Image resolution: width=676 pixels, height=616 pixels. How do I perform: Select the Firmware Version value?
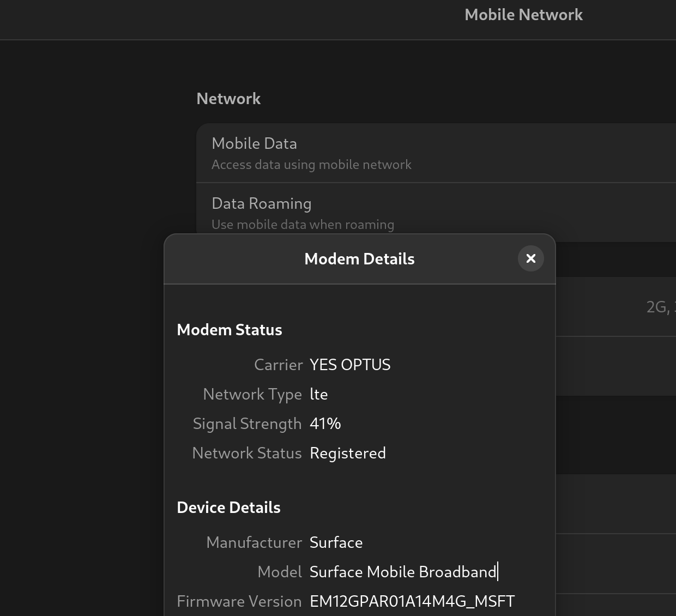pyautogui.click(x=412, y=601)
